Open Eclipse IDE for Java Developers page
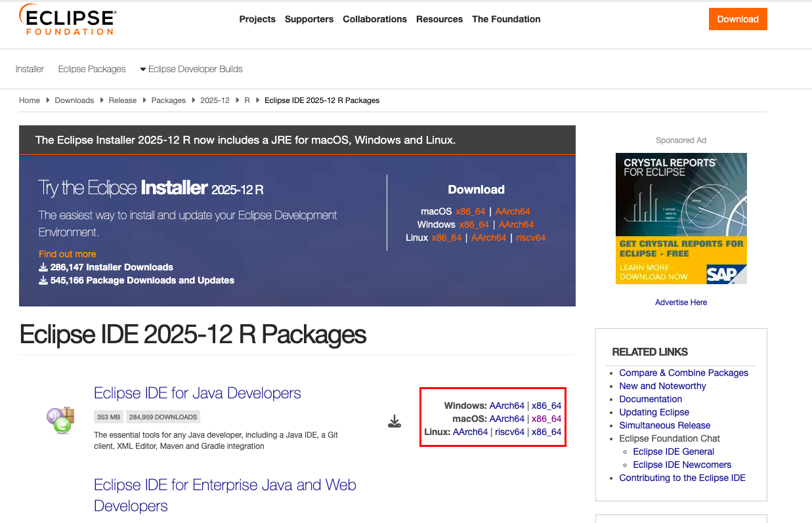This screenshot has width=812, height=523. 196,392
